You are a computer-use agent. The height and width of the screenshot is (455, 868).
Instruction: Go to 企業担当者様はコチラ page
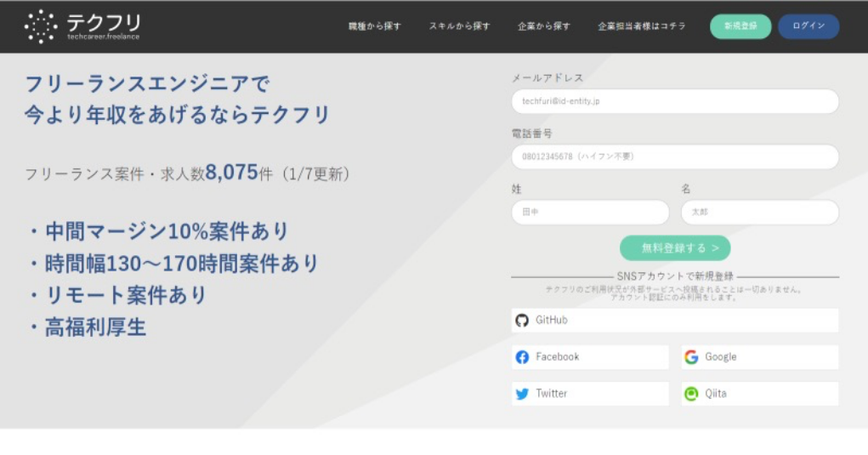click(642, 26)
